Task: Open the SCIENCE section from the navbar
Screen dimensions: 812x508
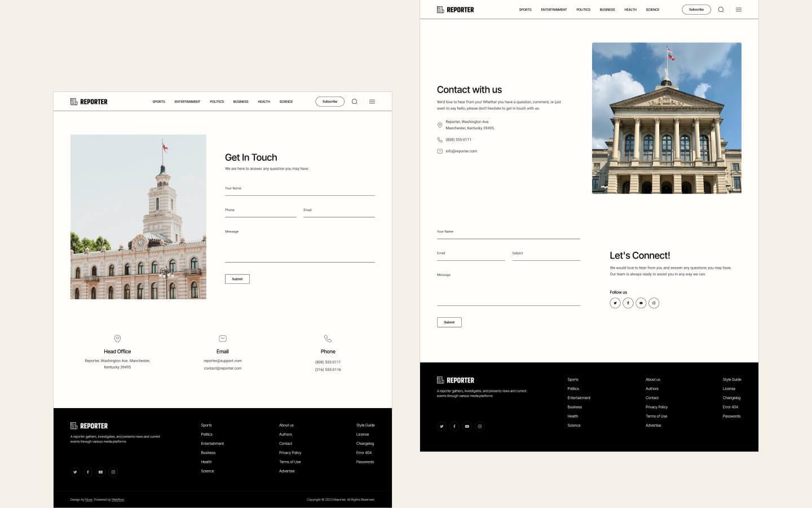Action: tap(286, 102)
